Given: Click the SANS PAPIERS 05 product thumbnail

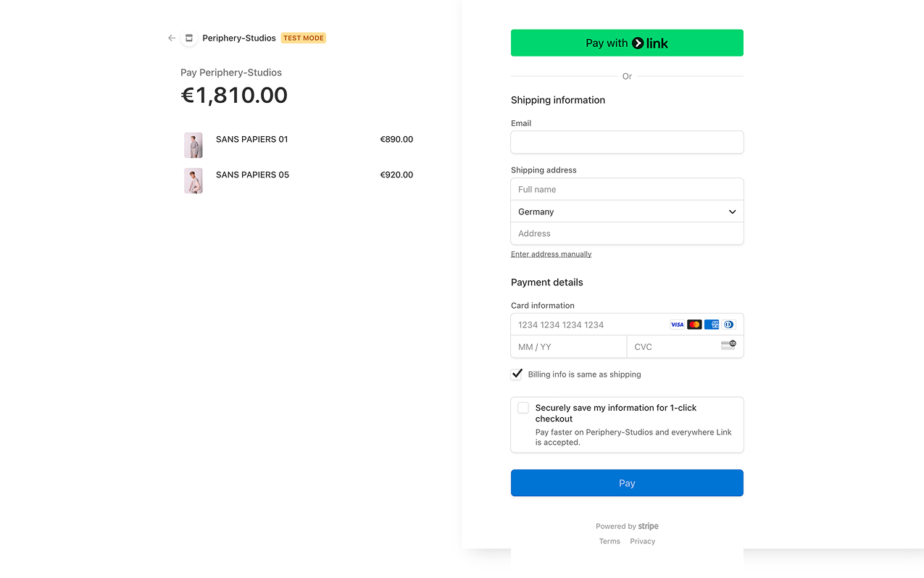Looking at the screenshot, I should tap(193, 180).
